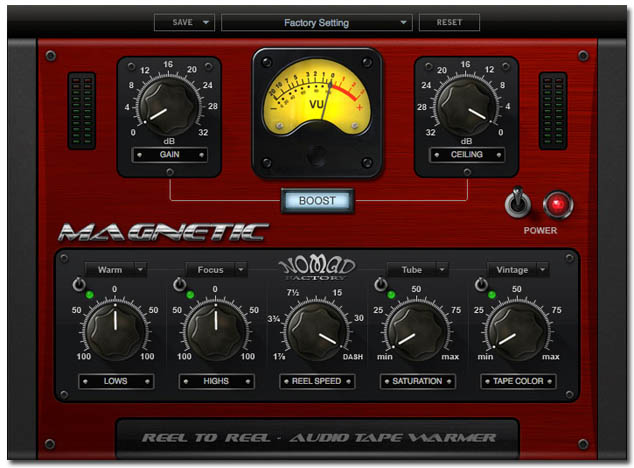Click the green LED above LOWS knob
Viewport: 634px width, 468px height.
(x=90, y=294)
